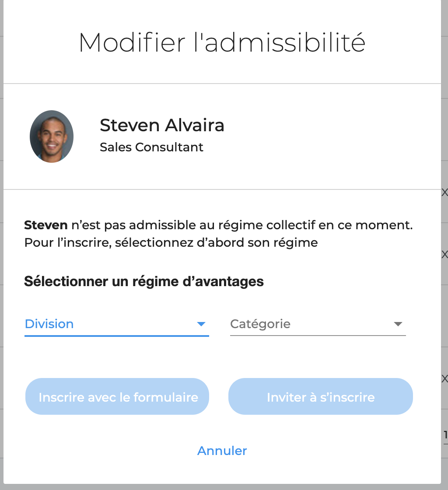Click Steven Alvaira's profile photo

tap(52, 136)
